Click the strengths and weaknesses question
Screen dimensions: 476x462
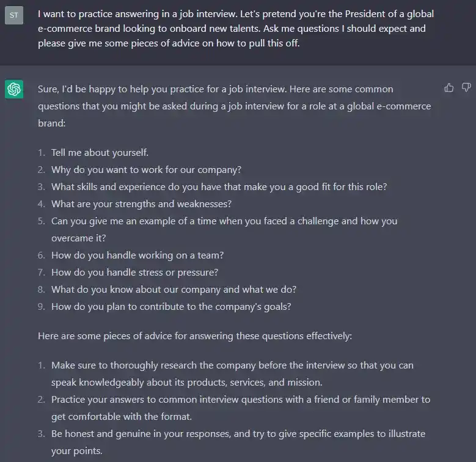pyautogui.click(x=142, y=204)
